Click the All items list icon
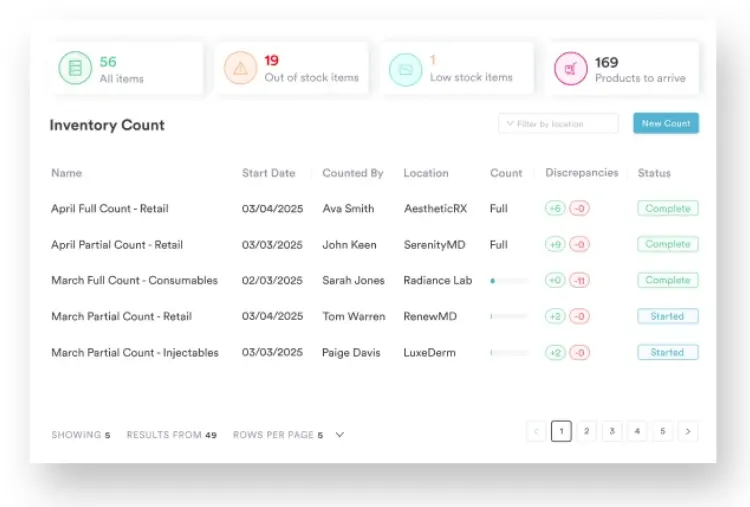Image resolution: width=750 pixels, height=507 pixels. tap(75, 68)
